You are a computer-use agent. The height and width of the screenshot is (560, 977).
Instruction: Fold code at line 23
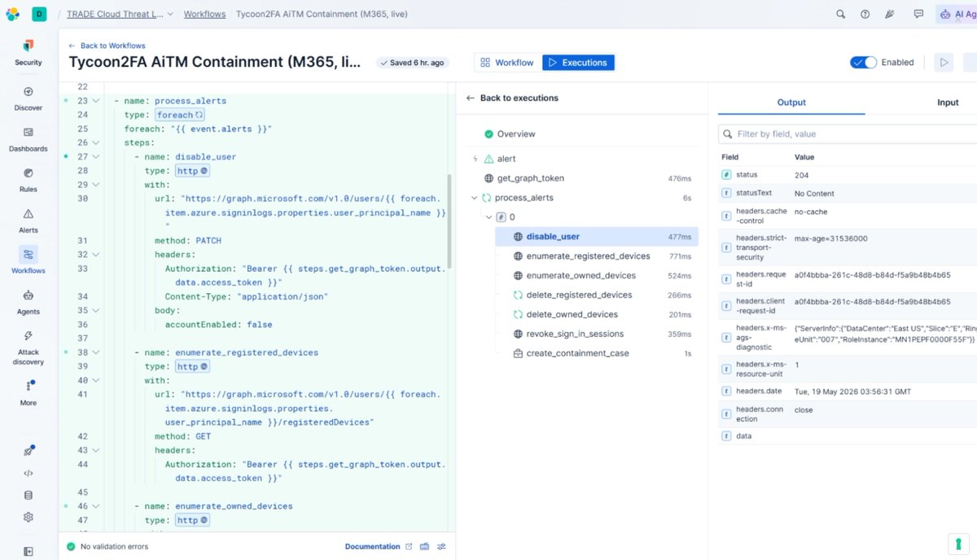(x=95, y=101)
